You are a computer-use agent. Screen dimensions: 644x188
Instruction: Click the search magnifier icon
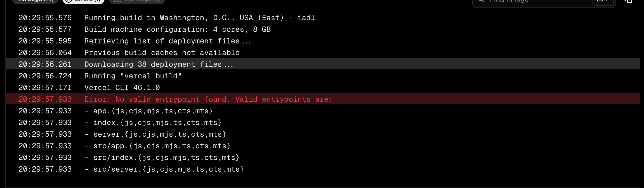tap(481, 1)
